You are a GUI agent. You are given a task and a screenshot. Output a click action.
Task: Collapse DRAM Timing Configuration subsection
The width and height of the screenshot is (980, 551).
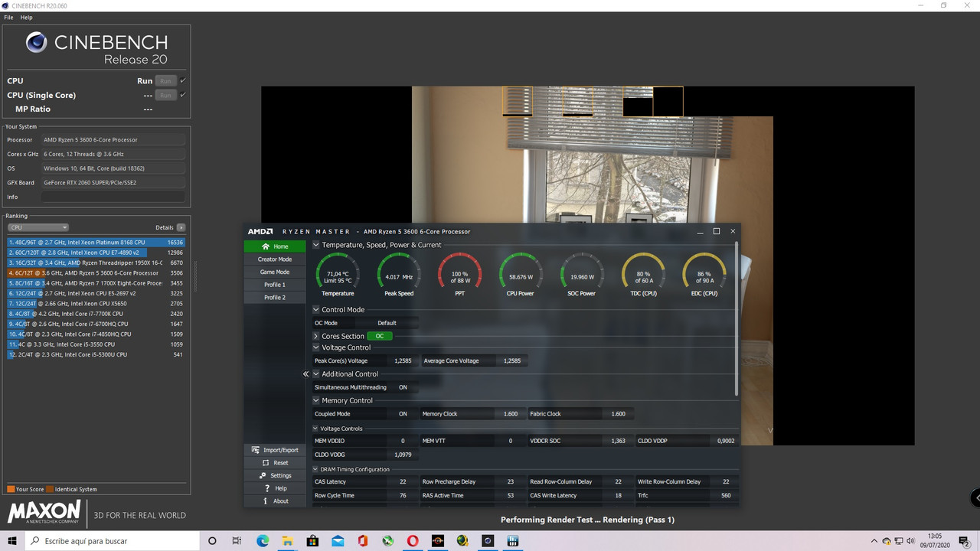(x=315, y=469)
